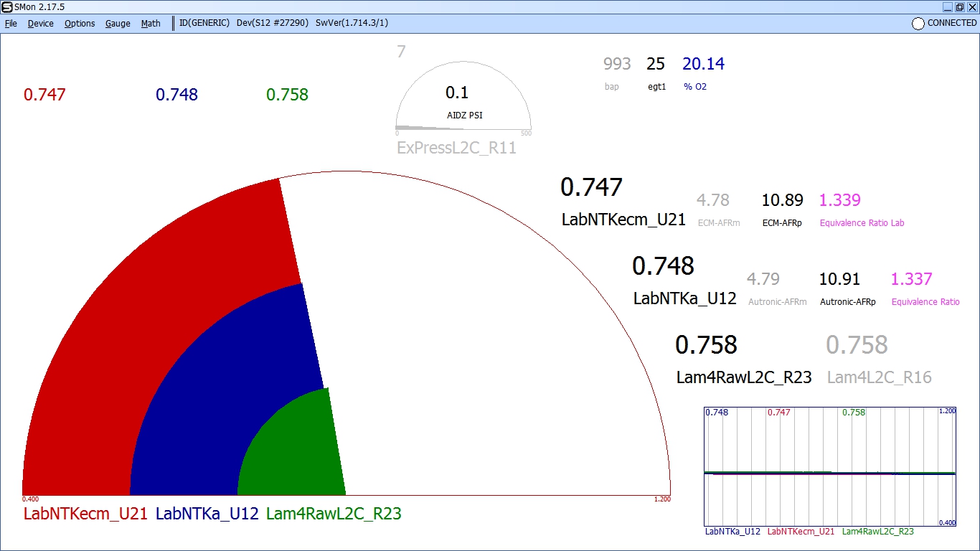The image size is (980, 551).
Task: Click the CONNECTED status indicator circle
Action: pyautogui.click(x=918, y=24)
